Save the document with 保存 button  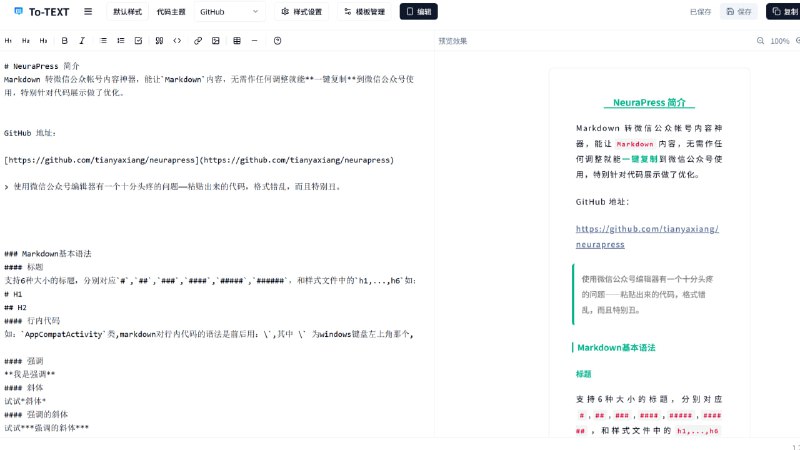point(738,11)
